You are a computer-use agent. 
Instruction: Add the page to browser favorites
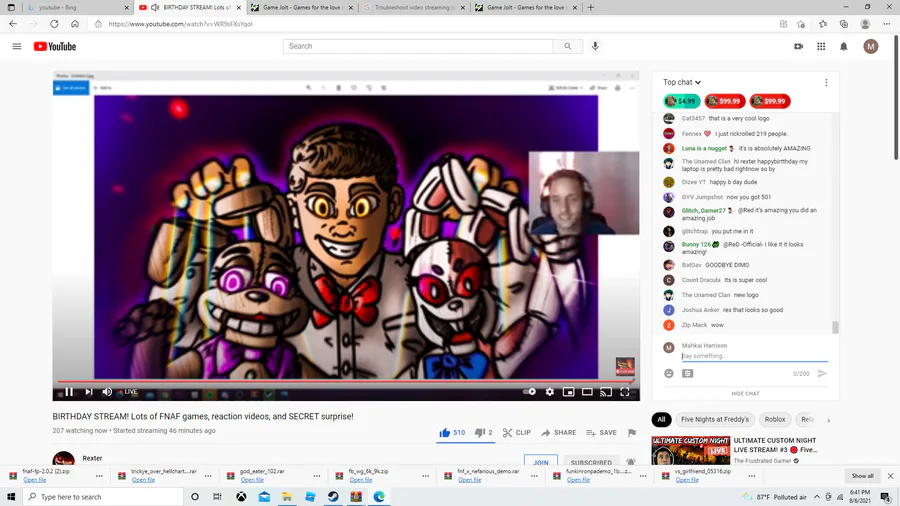point(801,24)
